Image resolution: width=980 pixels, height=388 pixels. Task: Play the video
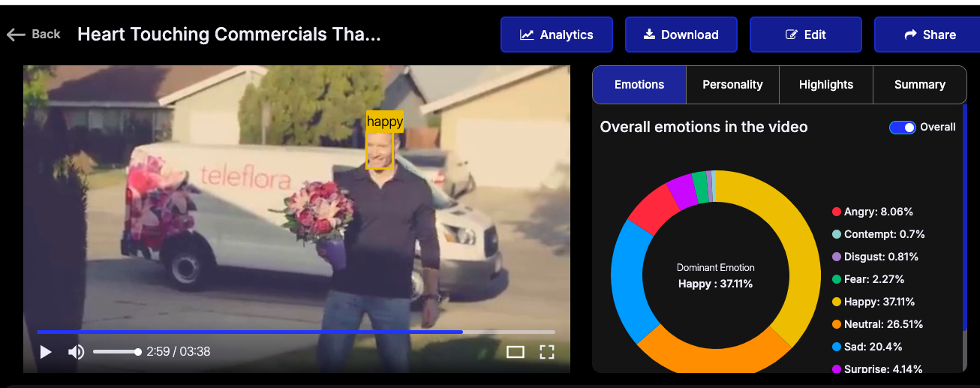pos(46,352)
